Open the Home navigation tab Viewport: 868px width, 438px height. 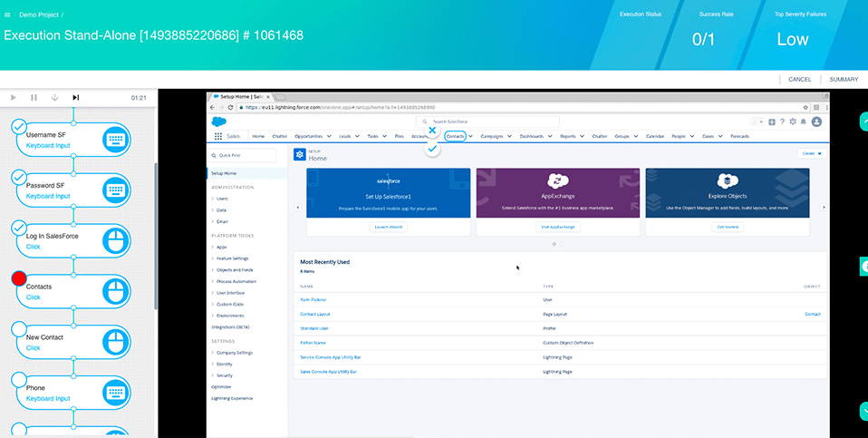click(x=258, y=136)
